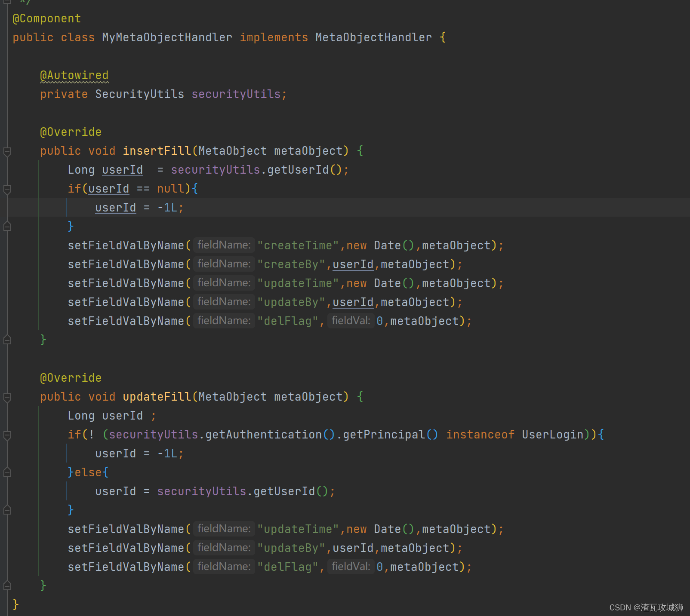The width and height of the screenshot is (690, 616).
Task: Click the SecurityUtils type in field declaration
Action: click(139, 94)
